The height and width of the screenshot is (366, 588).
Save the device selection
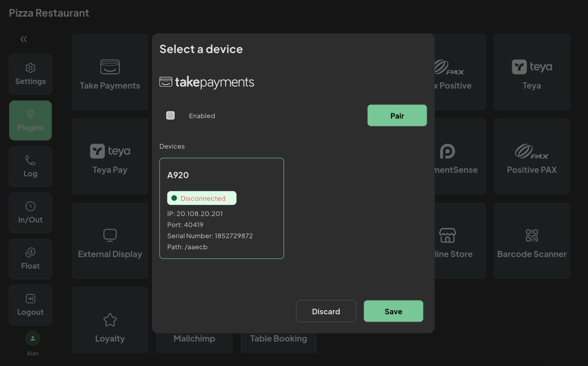393,311
